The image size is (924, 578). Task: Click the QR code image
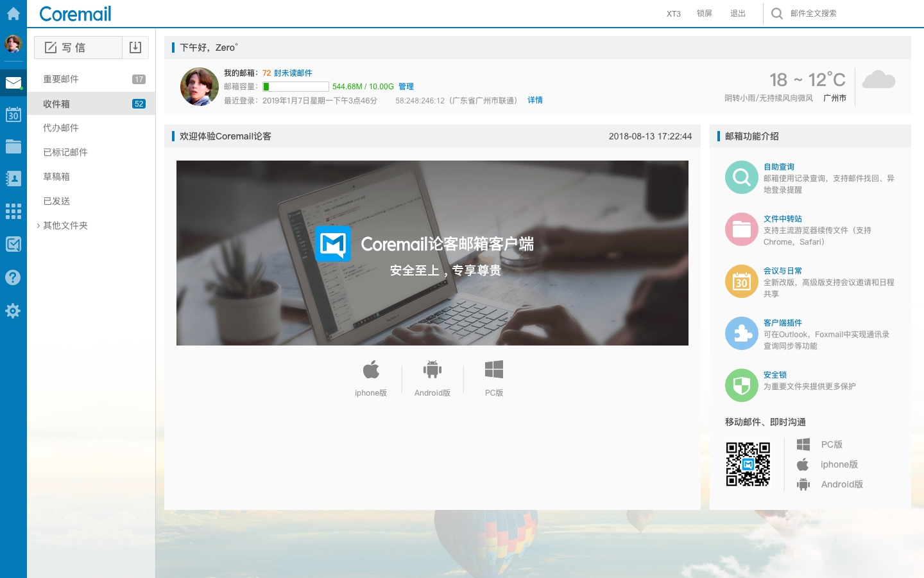coord(748,464)
